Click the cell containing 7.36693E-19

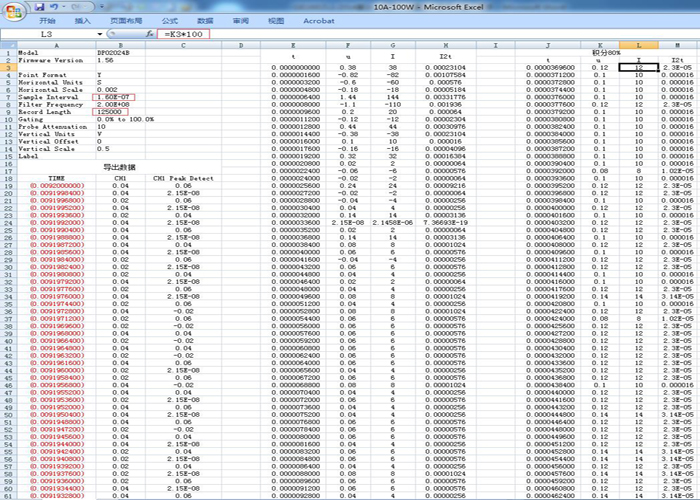(x=446, y=222)
